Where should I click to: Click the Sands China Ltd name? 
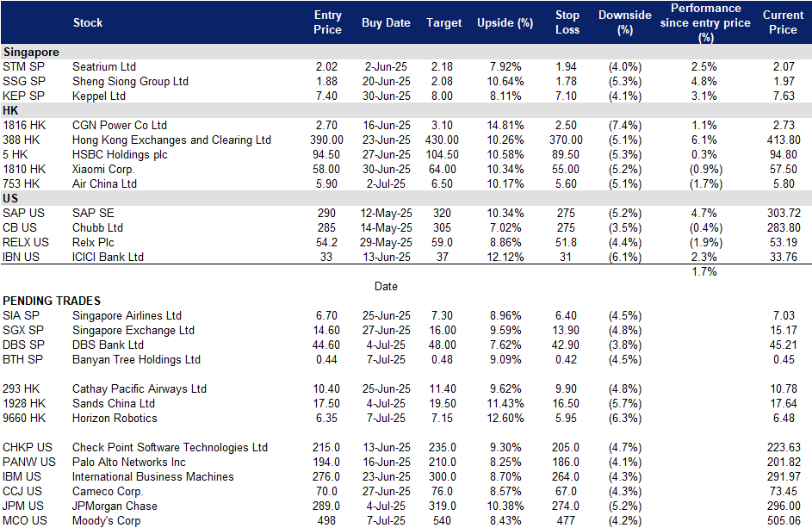point(114,404)
